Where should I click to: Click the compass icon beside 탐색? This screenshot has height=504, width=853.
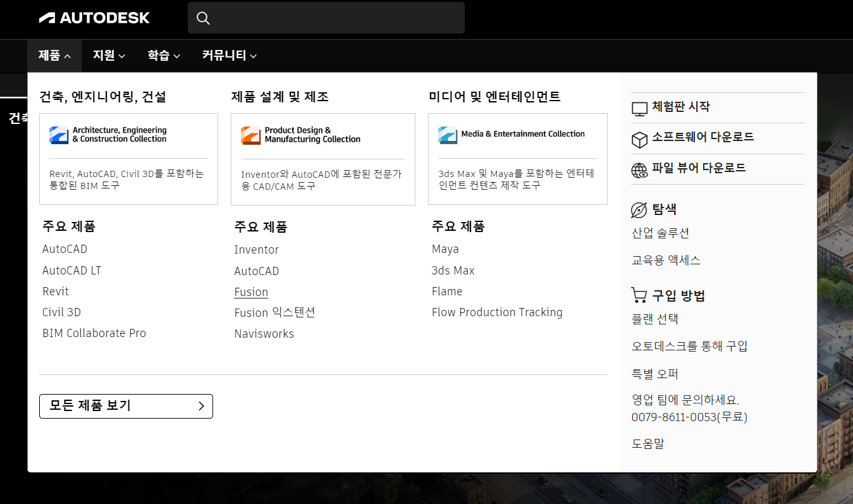tap(639, 210)
